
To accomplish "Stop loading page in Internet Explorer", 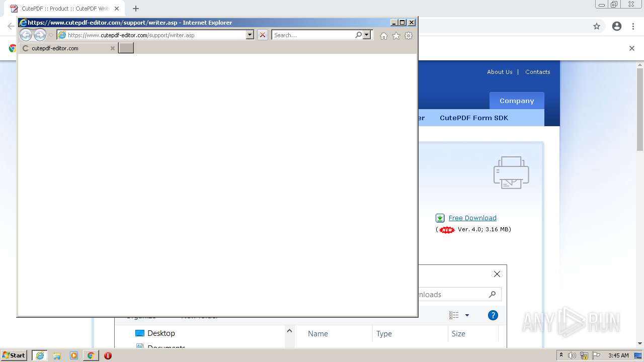I will coord(262,35).
